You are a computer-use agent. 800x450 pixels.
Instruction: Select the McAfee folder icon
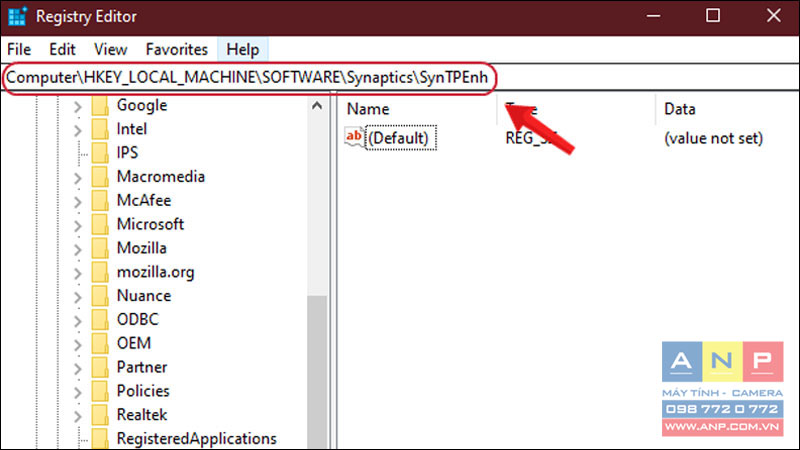coord(100,201)
